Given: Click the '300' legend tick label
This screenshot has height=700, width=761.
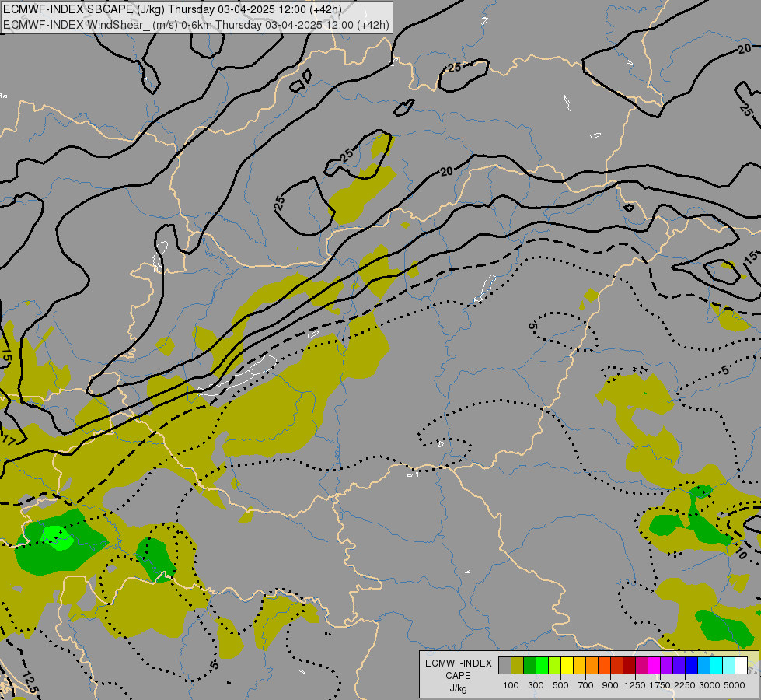Looking at the screenshot, I should point(536,685).
